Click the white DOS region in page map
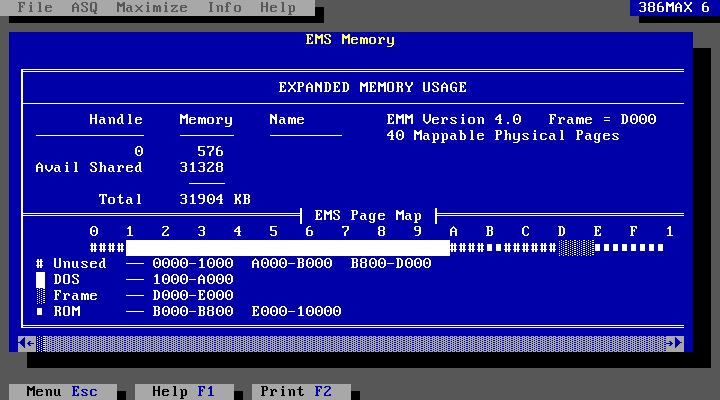This screenshot has height=400, width=720. coord(287,248)
